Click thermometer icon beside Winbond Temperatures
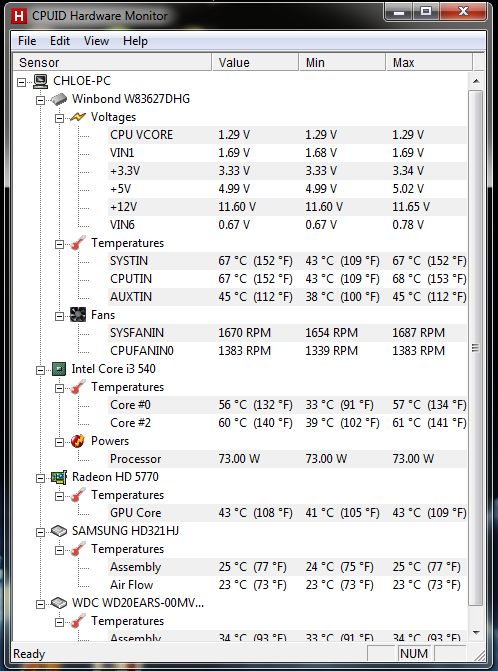Image resolution: width=498 pixels, height=671 pixels. tap(77, 243)
